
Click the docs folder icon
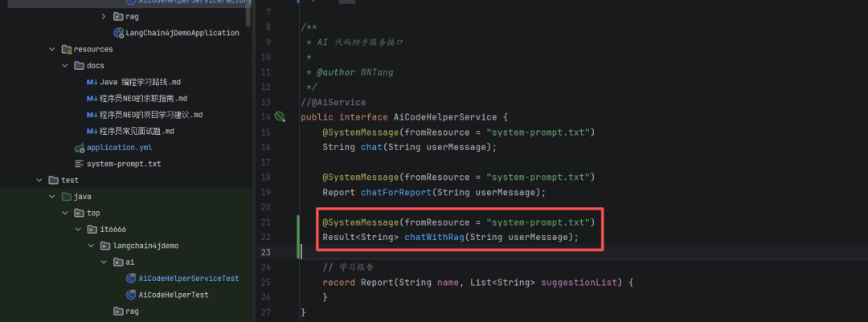pos(79,66)
